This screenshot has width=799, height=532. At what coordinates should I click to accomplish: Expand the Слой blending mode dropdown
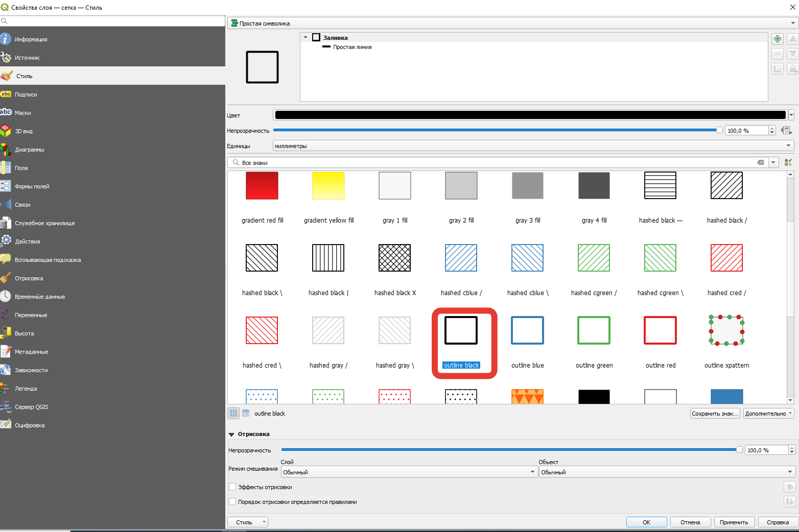(x=409, y=472)
